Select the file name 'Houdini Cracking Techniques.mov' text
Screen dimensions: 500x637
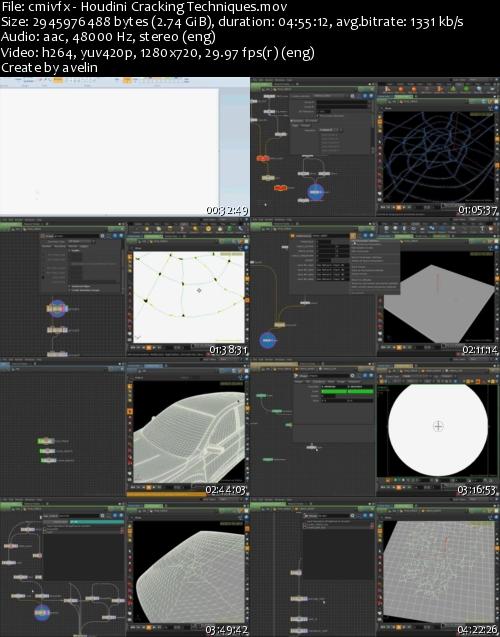click(x=184, y=7)
